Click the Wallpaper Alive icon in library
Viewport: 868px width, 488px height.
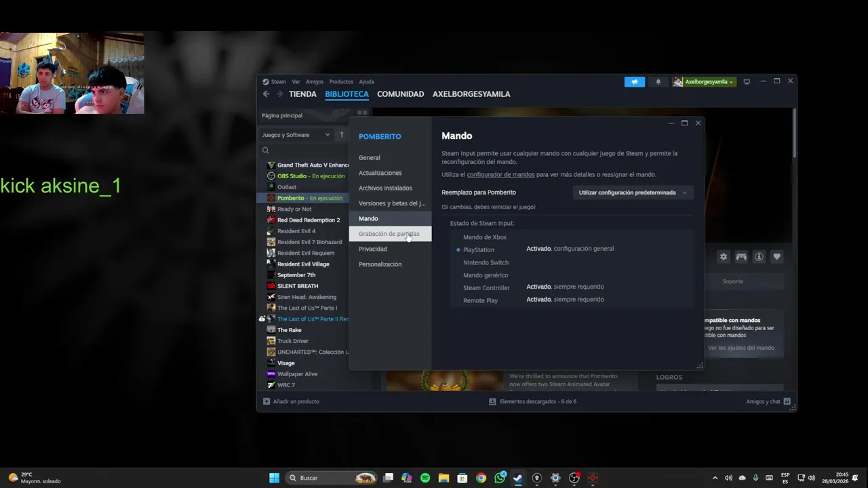271,373
